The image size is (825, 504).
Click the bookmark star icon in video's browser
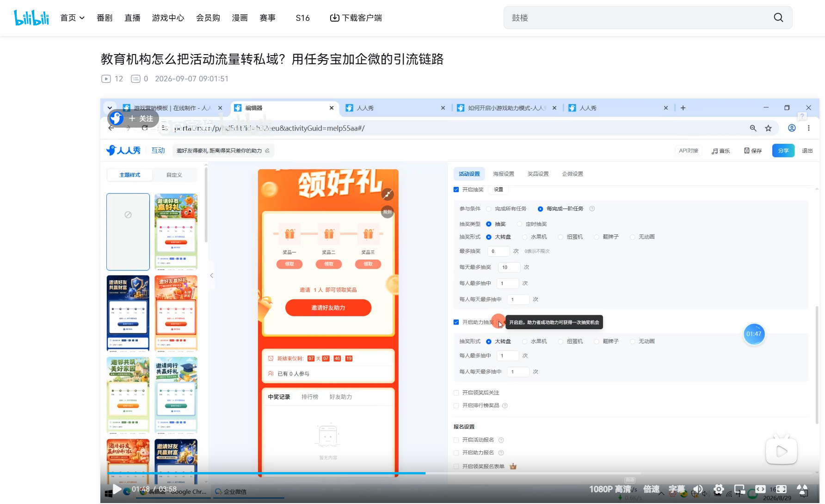point(768,128)
